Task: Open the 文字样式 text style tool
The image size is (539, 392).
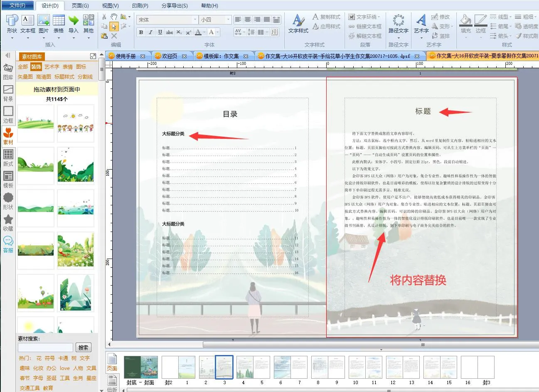Action: (298, 23)
